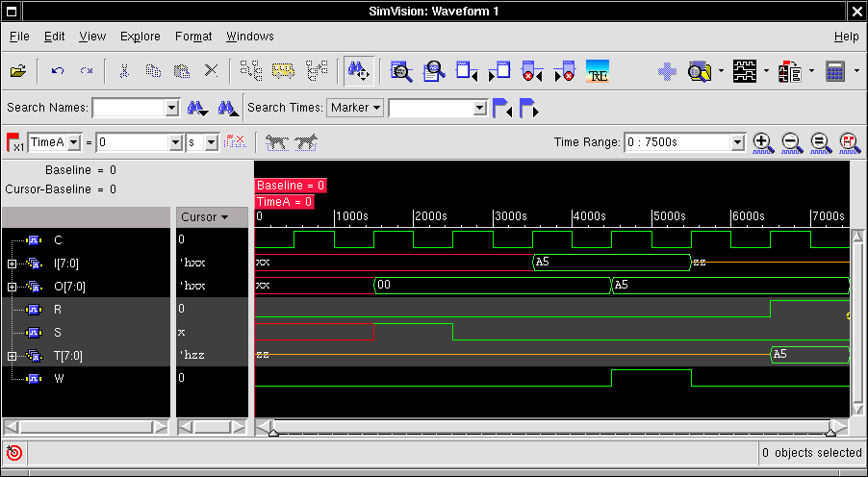Jump to previous marker with left flag icon
This screenshot has width=868, height=477.
coord(502,108)
